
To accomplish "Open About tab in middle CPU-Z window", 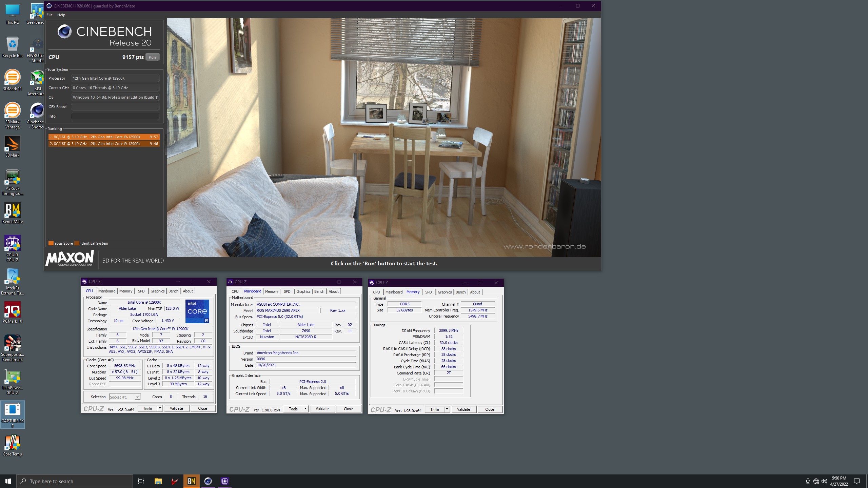I will [x=334, y=291].
